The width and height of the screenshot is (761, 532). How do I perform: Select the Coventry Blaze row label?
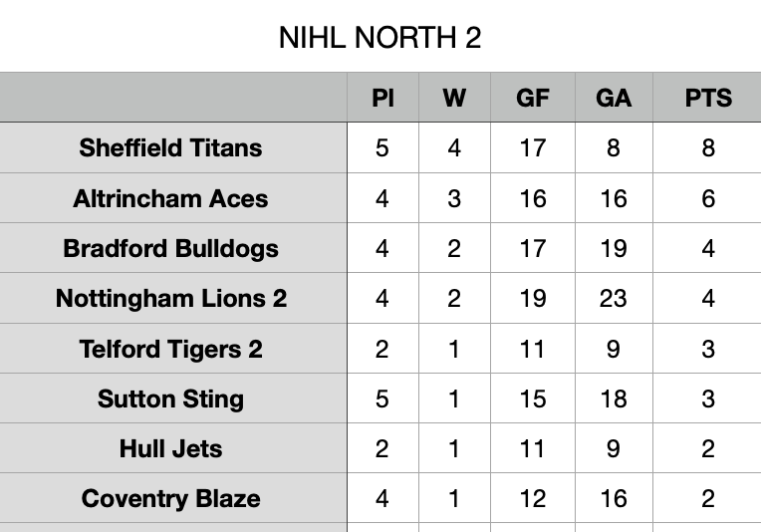click(x=171, y=498)
